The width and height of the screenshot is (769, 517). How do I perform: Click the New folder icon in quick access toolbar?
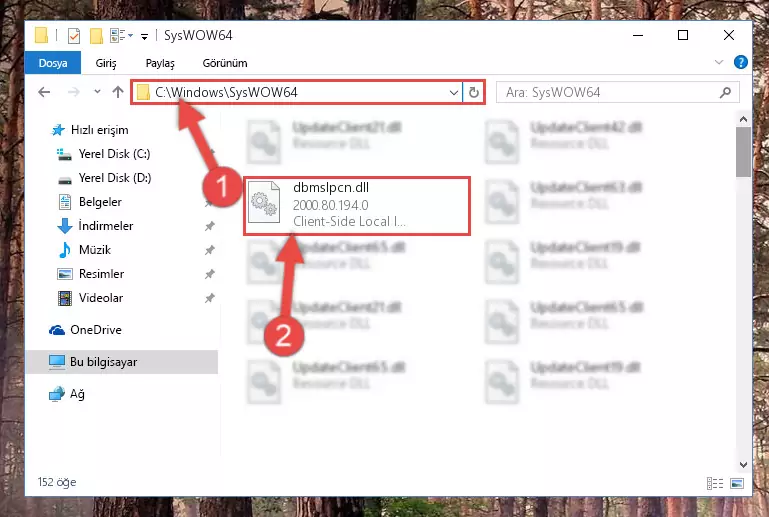(96, 36)
